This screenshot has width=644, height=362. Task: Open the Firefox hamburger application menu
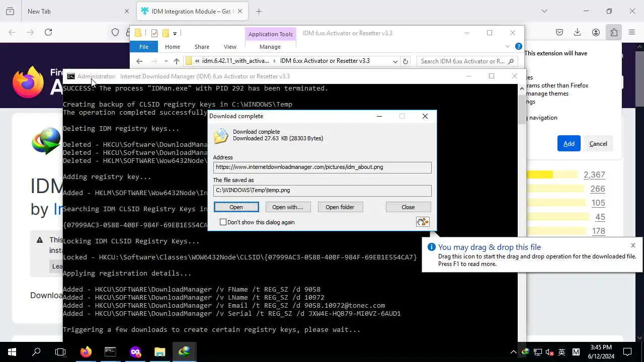632,32
